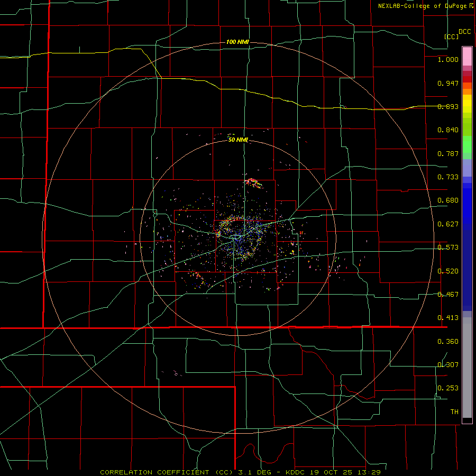The image size is (476, 476).
Task: Select the 0.733 scale value
Action: coord(448,177)
